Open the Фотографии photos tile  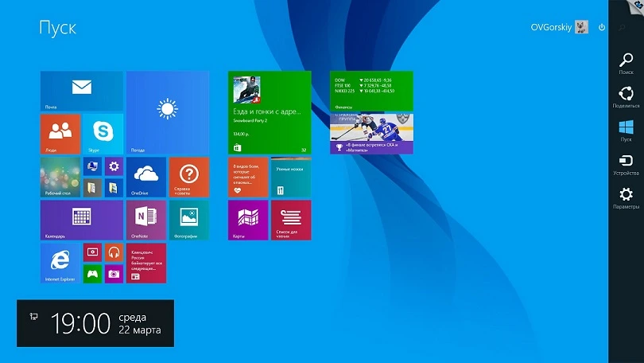point(189,220)
